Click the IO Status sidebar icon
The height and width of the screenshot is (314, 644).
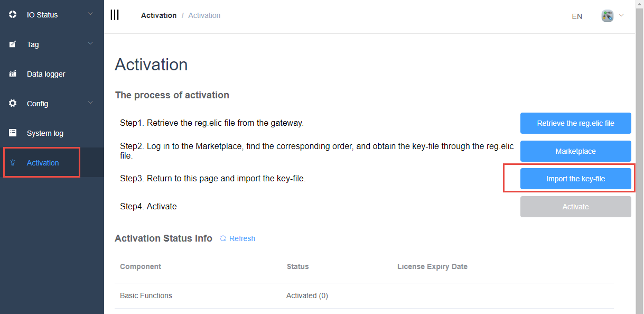pyautogui.click(x=13, y=15)
